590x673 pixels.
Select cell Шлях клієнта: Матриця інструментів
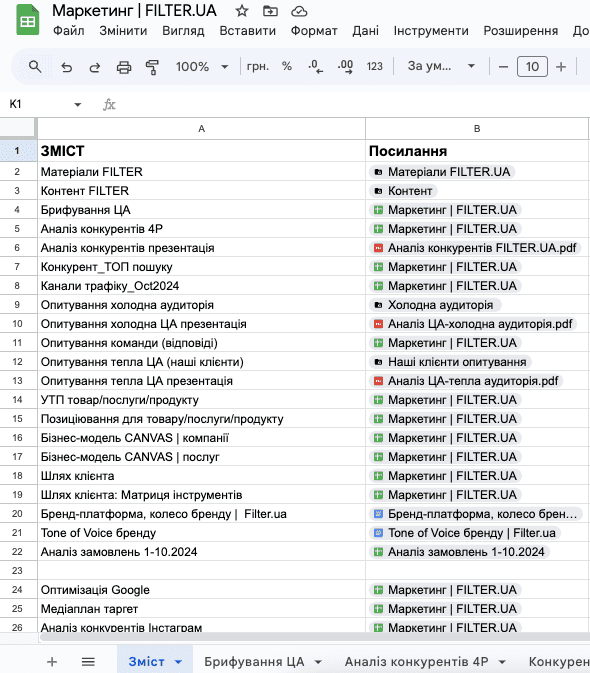202,495
